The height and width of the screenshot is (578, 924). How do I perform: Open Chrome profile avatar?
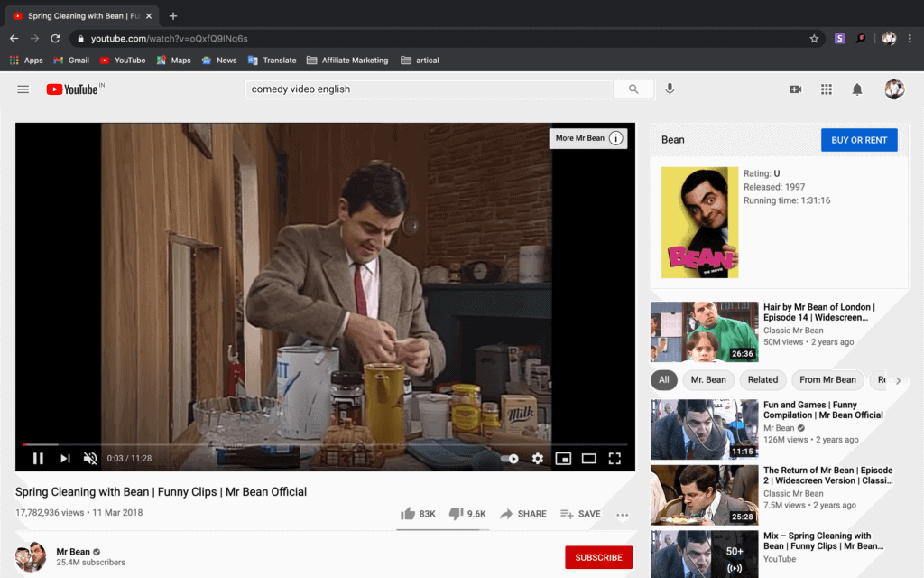tap(889, 38)
